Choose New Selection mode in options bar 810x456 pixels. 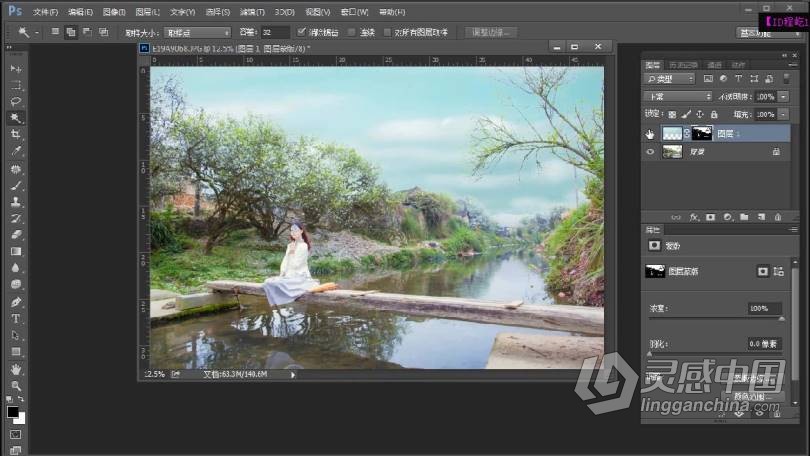pyautogui.click(x=55, y=32)
